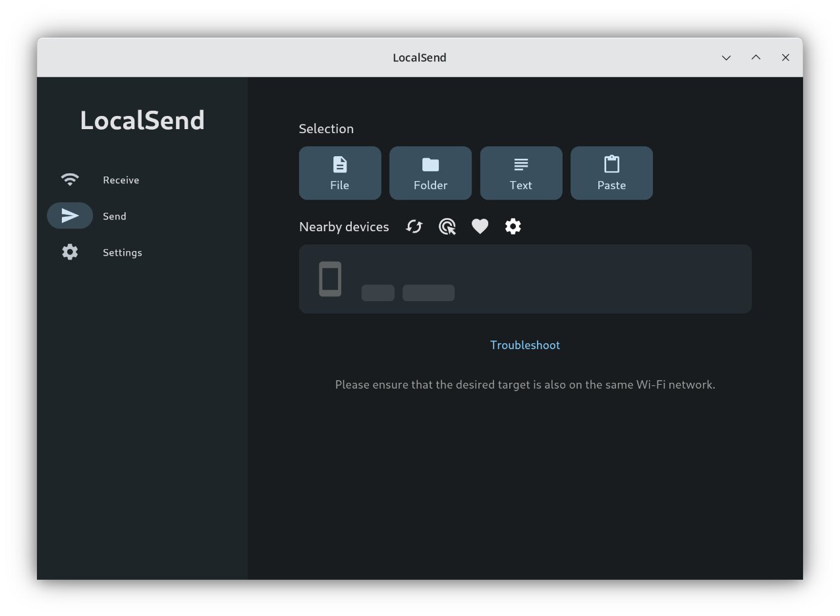Viewport: 840px width, 616px height.
Task: Minimize the LocalSend window
Action: [726, 57]
